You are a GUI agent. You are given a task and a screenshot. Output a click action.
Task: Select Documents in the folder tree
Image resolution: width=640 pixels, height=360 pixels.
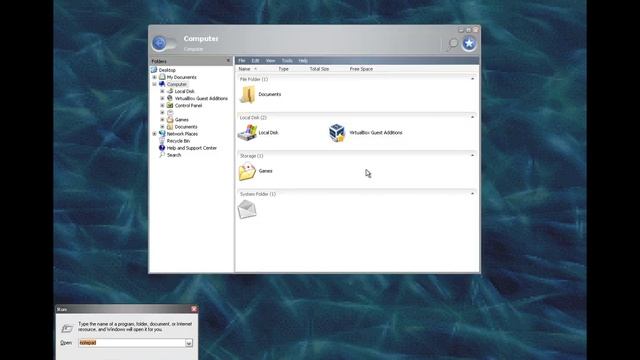pos(186,127)
